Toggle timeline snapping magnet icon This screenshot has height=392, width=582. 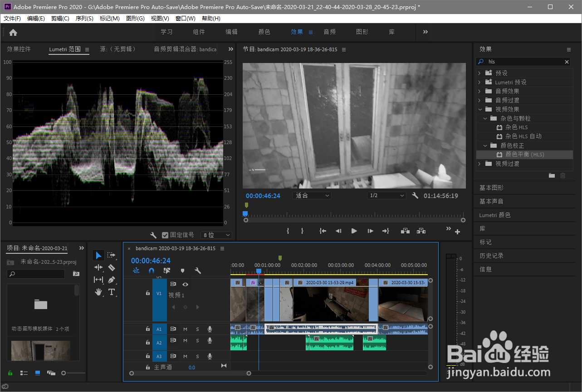152,271
